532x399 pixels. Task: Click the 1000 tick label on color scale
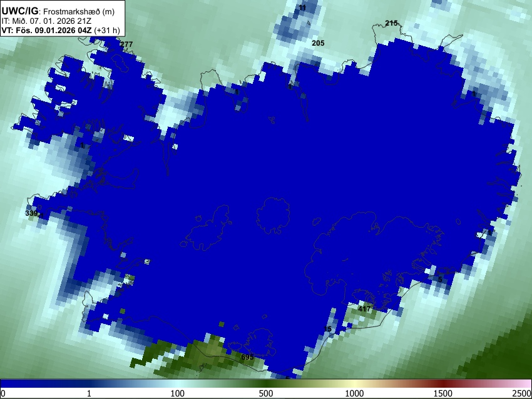(x=354, y=393)
